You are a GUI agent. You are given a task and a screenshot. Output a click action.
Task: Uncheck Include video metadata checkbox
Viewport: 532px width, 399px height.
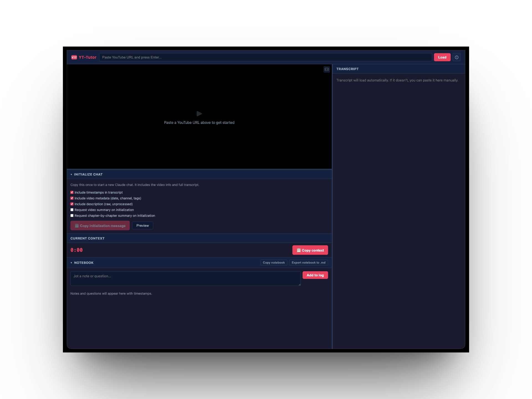[72, 198]
